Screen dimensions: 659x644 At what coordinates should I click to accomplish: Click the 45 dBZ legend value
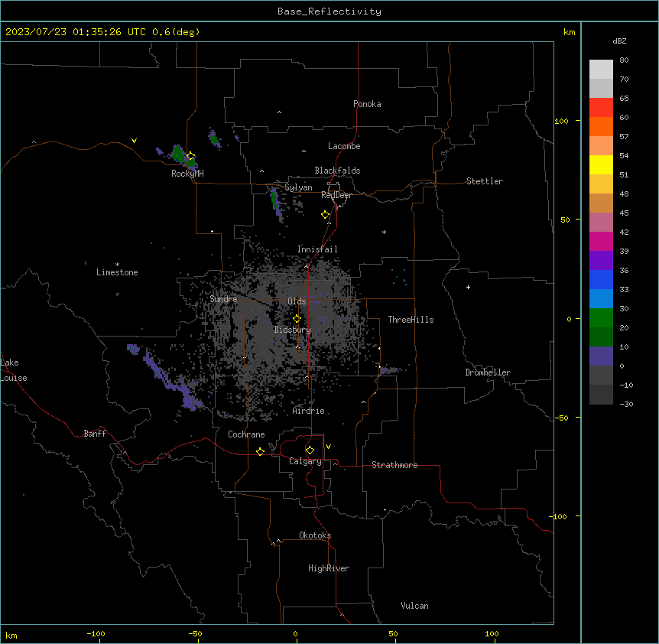pyautogui.click(x=624, y=213)
